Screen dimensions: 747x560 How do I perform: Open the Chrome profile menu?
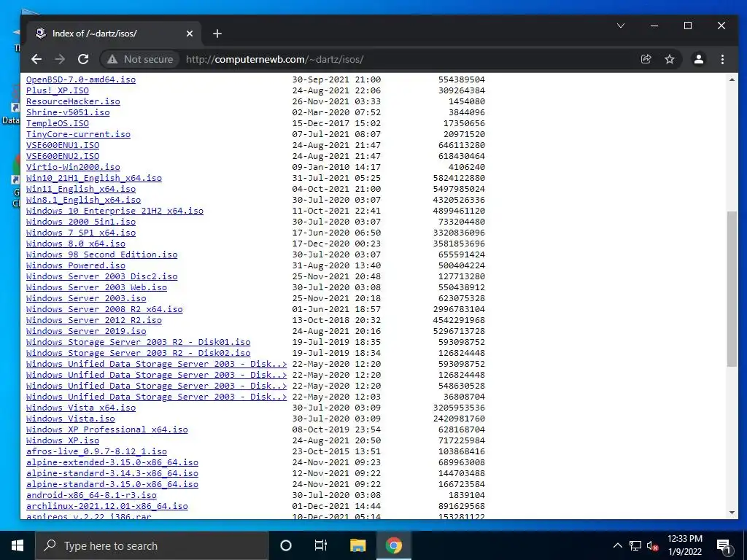tap(699, 59)
